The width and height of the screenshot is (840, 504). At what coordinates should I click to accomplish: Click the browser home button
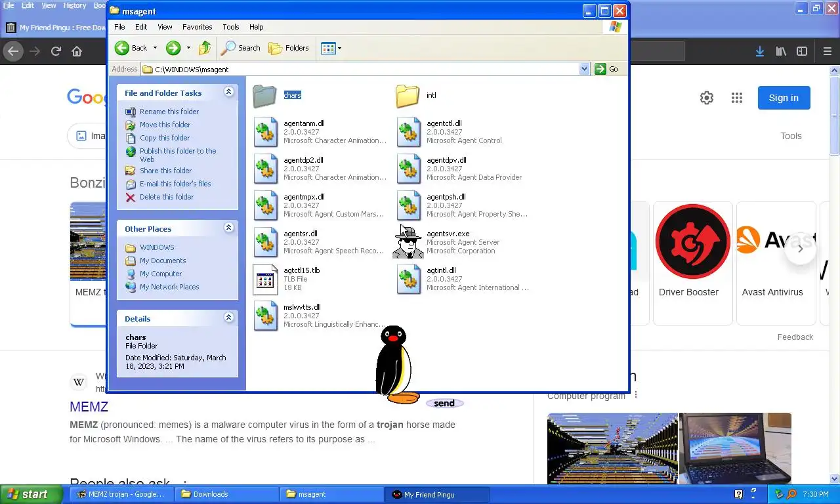coord(77,51)
